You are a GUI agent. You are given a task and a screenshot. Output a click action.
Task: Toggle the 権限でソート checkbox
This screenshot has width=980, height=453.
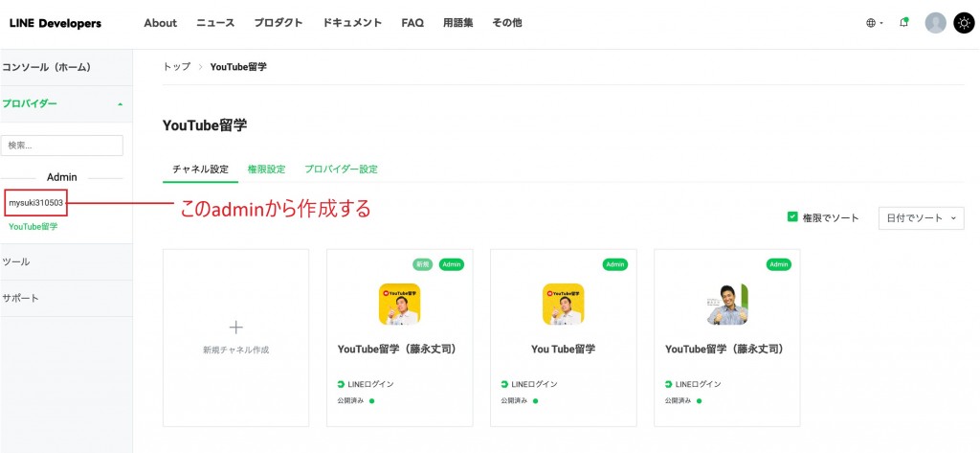pyautogui.click(x=792, y=217)
